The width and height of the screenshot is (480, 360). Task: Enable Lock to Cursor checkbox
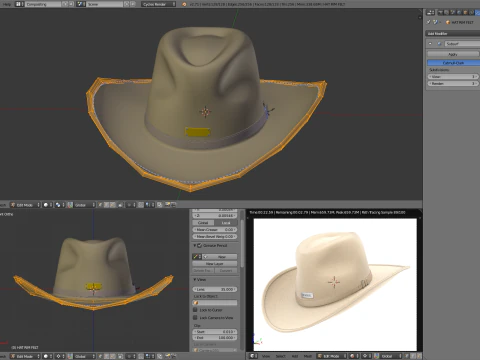pos(195,310)
